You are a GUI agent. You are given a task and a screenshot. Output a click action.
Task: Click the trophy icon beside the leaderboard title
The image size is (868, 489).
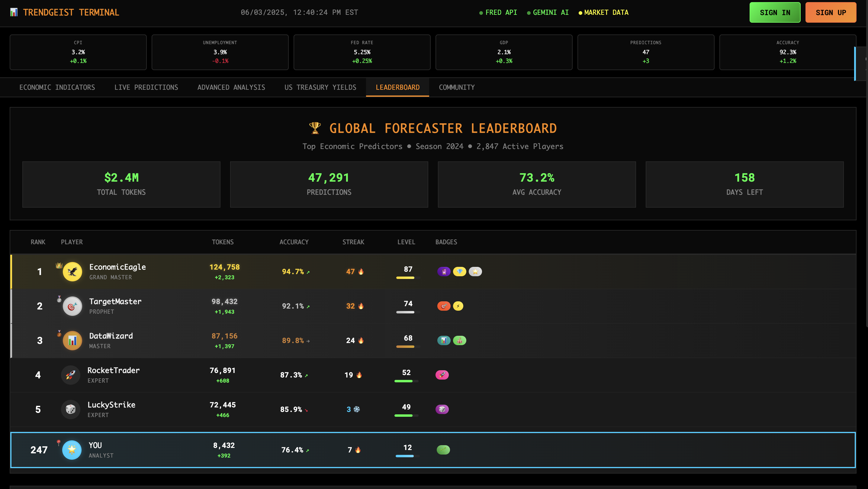(x=315, y=128)
